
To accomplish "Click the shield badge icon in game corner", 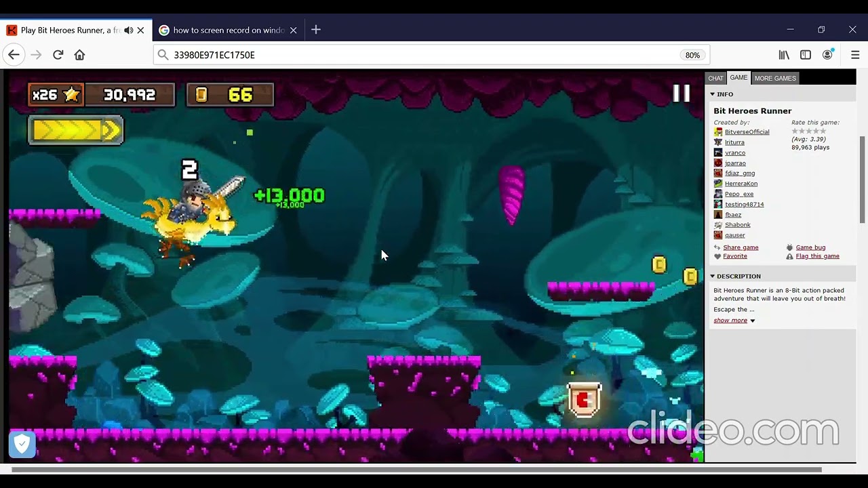I will pos(22,445).
